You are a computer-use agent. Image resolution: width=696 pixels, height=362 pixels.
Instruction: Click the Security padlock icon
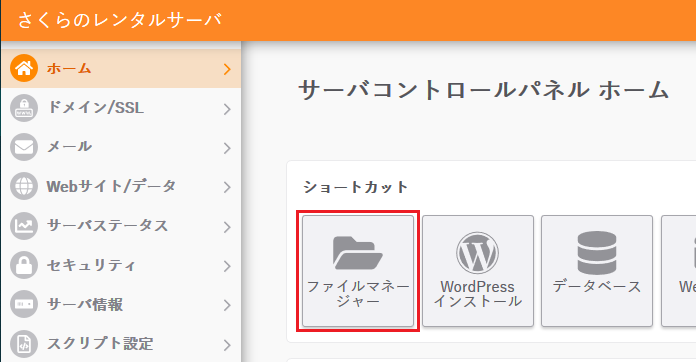pos(24,265)
